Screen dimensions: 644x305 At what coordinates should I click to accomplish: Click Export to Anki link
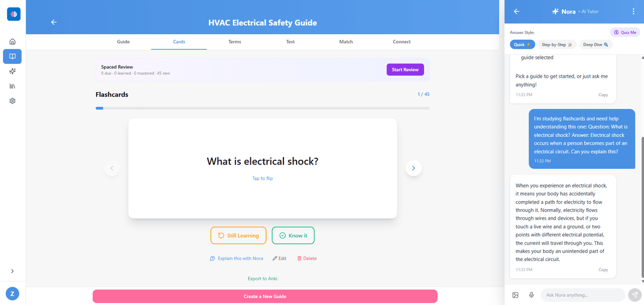point(262,279)
